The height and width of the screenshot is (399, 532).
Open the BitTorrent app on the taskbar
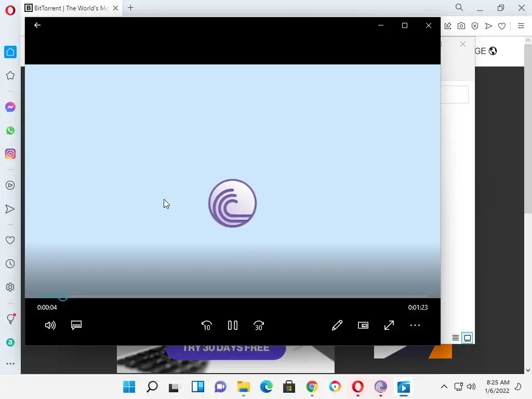(x=381, y=387)
